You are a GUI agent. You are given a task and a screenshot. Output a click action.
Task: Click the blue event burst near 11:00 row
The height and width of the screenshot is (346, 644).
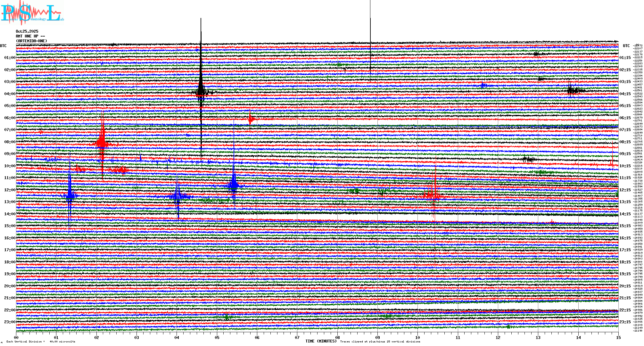(x=234, y=184)
